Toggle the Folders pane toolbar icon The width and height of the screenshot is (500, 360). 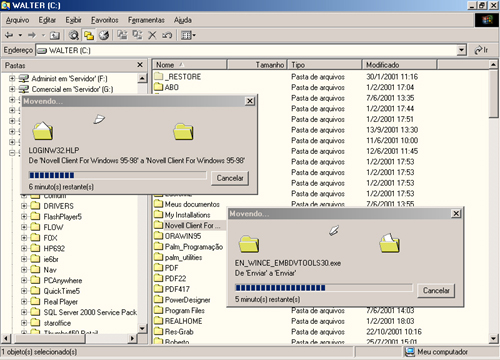pyautogui.click(x=89, y=35)
